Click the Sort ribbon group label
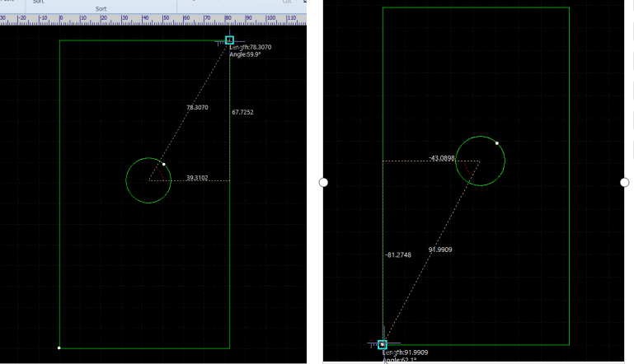 pos(101,8)
